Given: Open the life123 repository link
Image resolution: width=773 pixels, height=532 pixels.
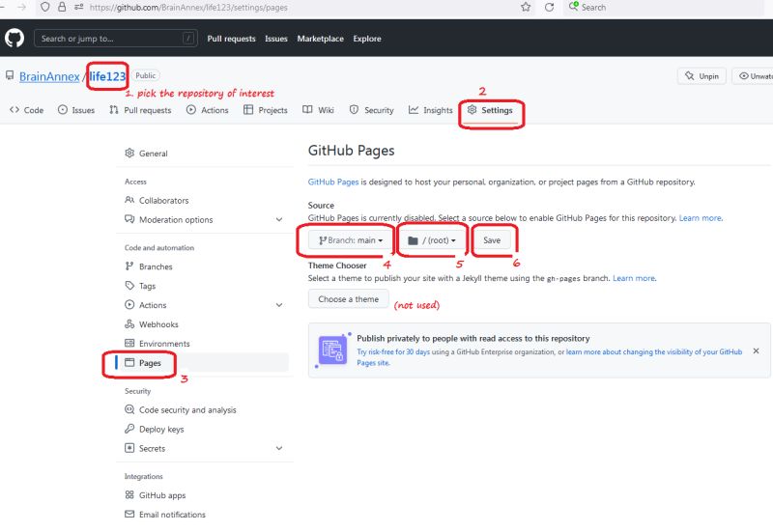Looking at the screenshot, I should click(x=107, y=76).
